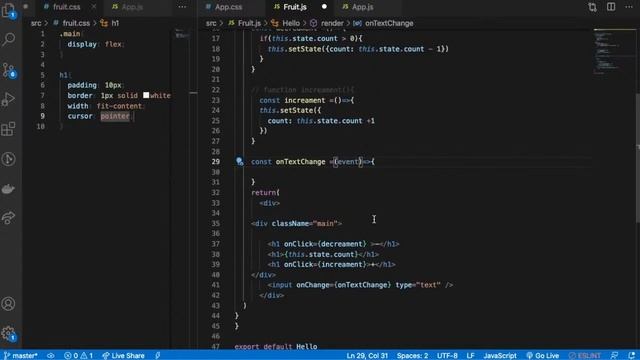Click the Split Editor Right icon
This screenshot has width=640, height=360.
pos(611,7)
